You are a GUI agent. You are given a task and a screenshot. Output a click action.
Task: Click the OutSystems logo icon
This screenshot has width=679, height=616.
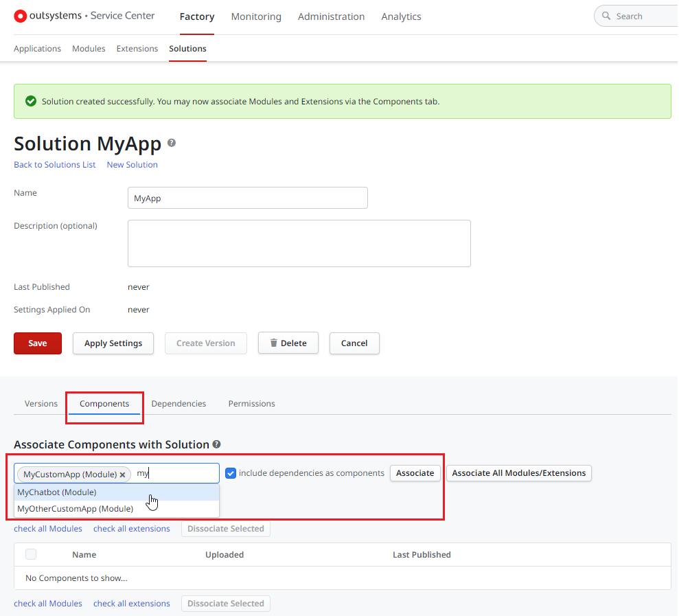tap(21, 16)
